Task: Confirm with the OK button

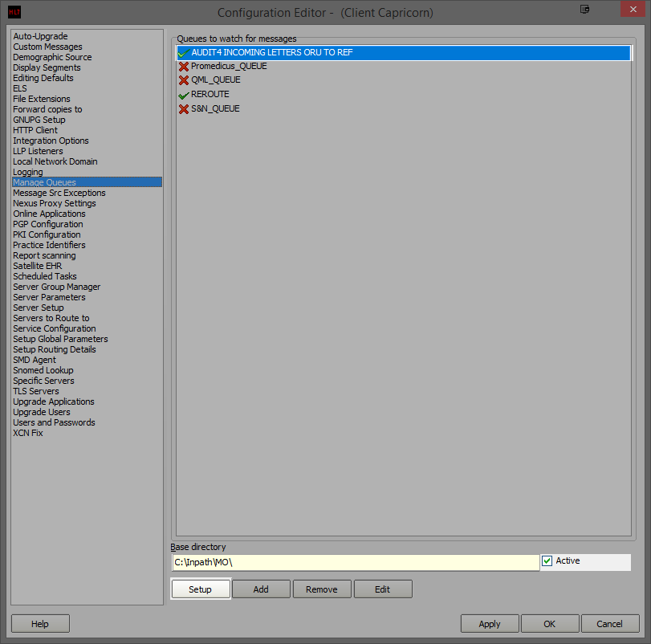Action: [550, 624]
